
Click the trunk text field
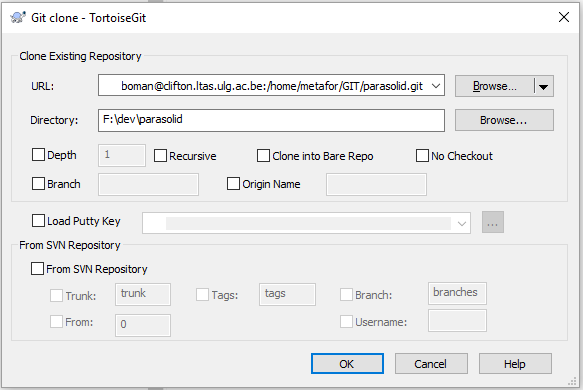click(x=143, y=294)
